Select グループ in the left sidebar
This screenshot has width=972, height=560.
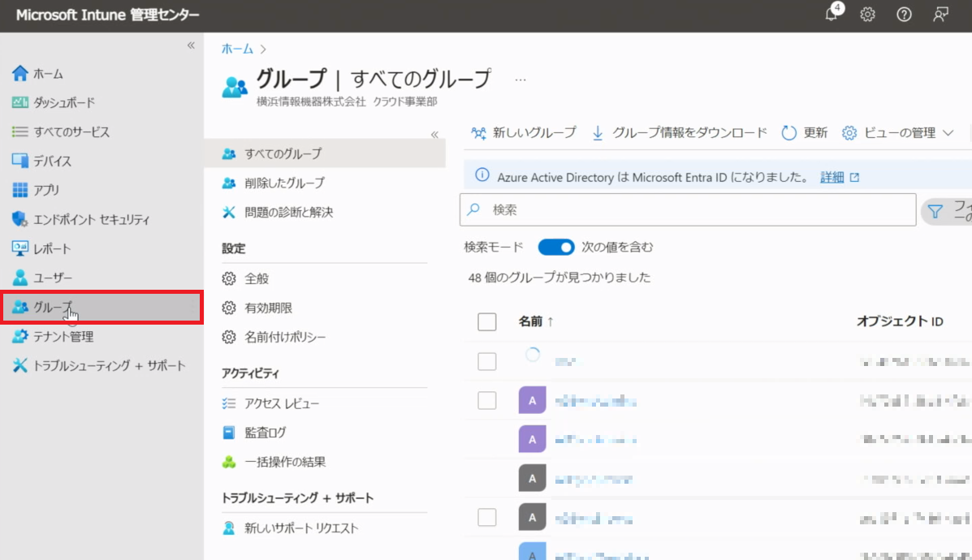coord(102,308)
